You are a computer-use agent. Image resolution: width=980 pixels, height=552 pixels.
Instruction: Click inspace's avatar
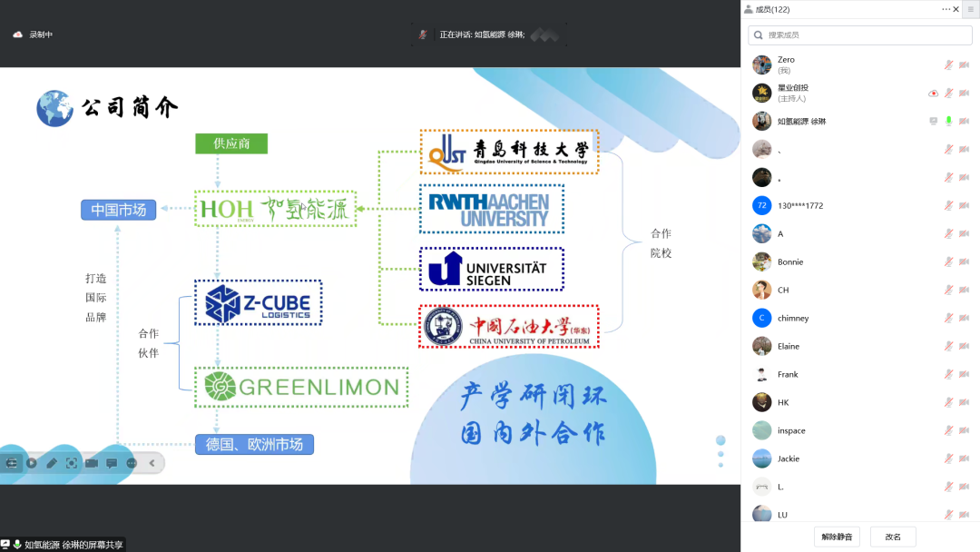click(x=762, y=430)
